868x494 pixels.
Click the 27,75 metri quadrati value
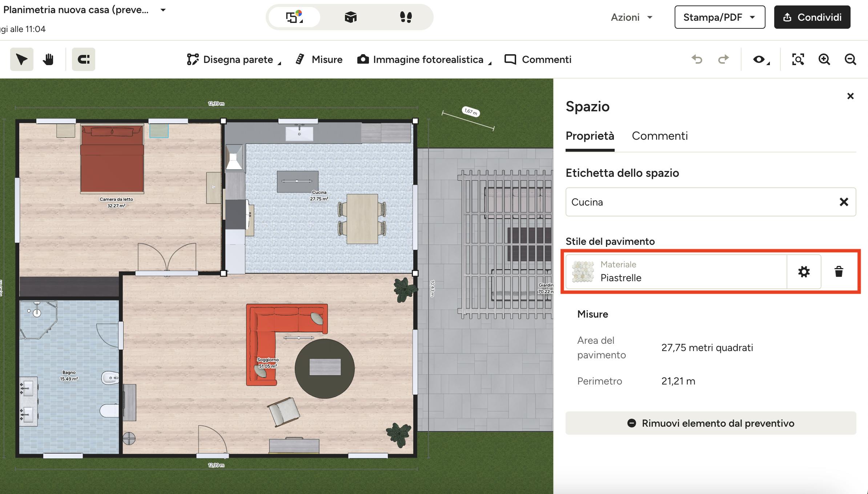click(707, 347)
